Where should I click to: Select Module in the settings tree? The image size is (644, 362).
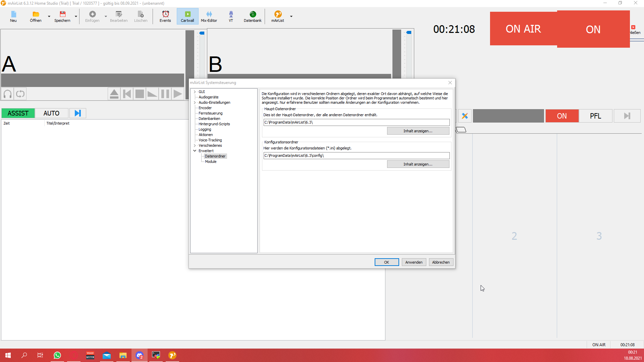coord(211,162)
